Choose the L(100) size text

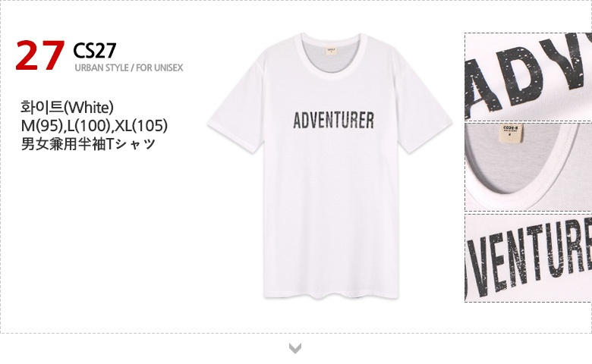(90, 124)
